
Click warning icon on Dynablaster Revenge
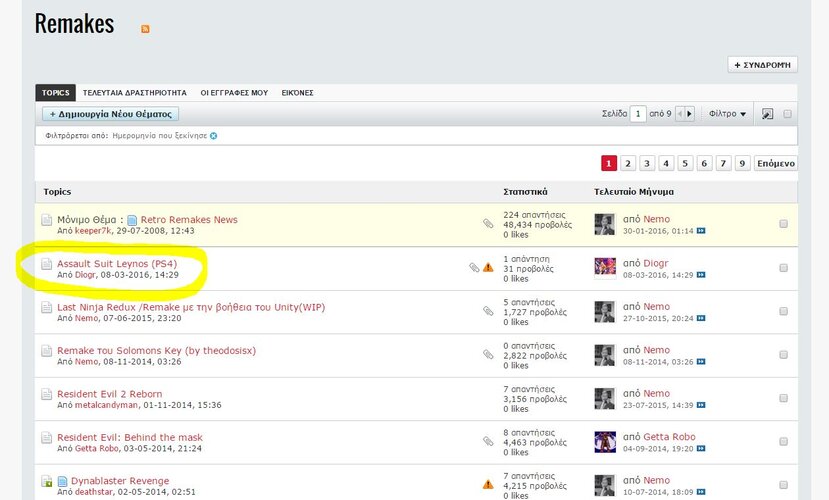tap(488, 484)
